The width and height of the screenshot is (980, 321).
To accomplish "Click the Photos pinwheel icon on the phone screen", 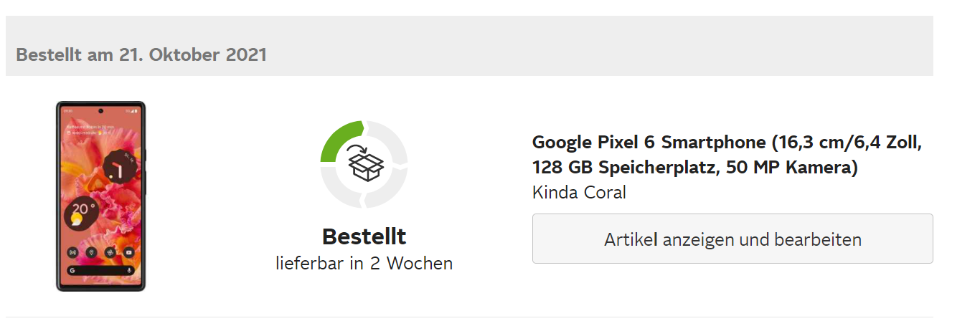I will 110,252.
